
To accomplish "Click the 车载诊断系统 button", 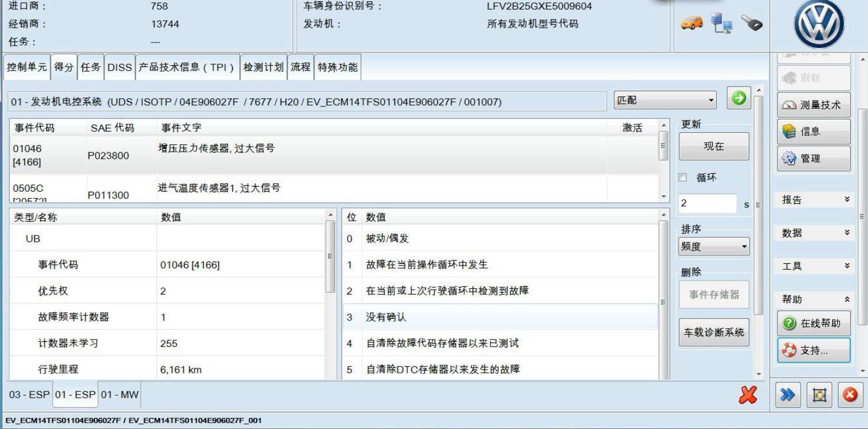I will [714, 333].
